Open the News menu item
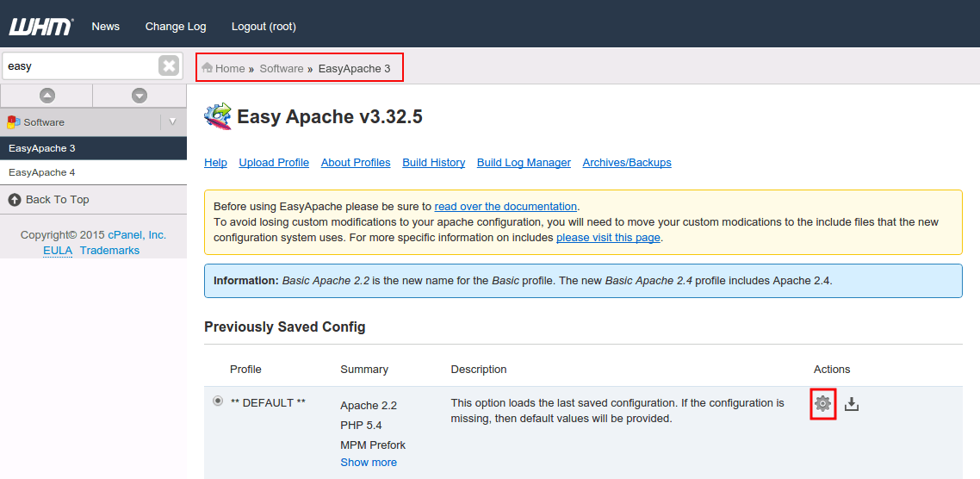Image resolution: width=980 pixels, height=479 pixels. coord(106,26)
